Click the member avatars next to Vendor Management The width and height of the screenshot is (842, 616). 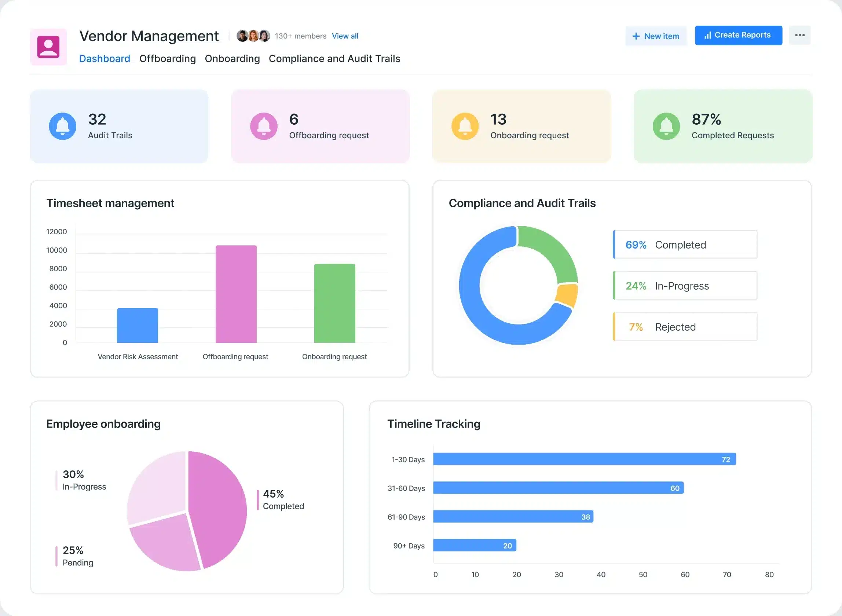pyautogui.click(x=253, y=35)
